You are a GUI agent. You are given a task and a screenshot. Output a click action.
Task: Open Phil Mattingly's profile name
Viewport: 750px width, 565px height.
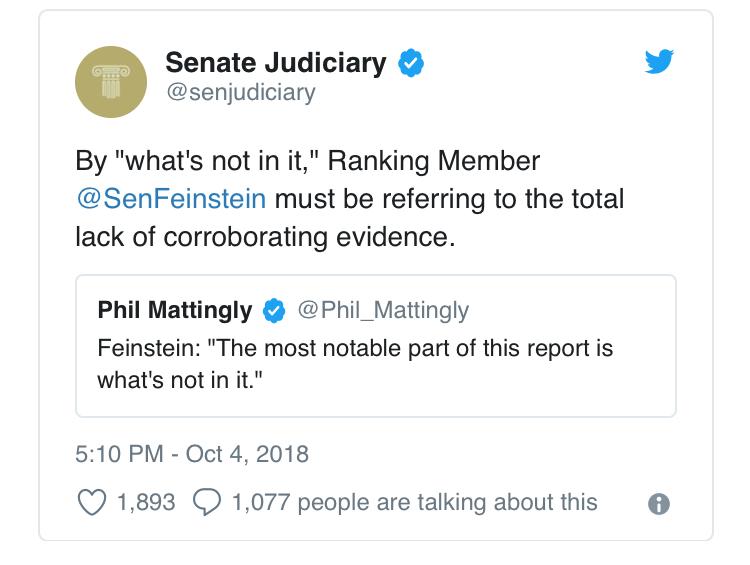[x=175, y=310]
